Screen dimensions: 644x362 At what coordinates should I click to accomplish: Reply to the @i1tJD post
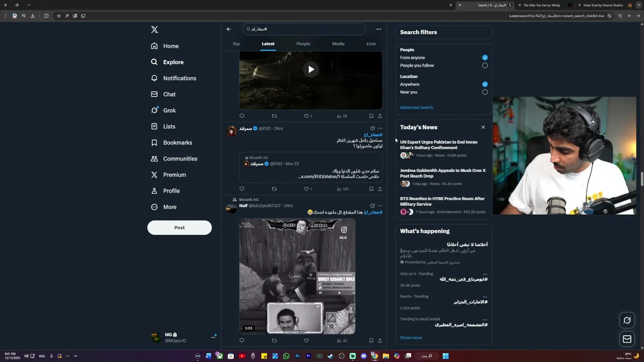pos(242,189)
